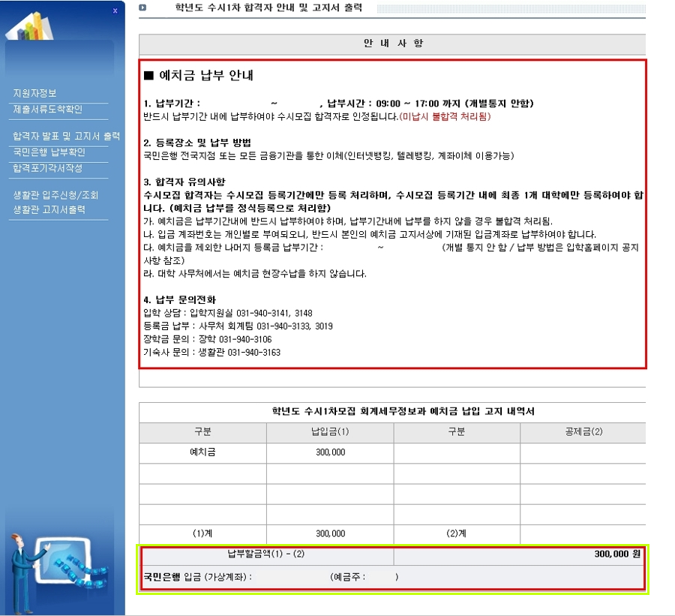This screenshot has height=616, width=675.
Task: Click the bar chart logo in sidebar
Action: 29,28
